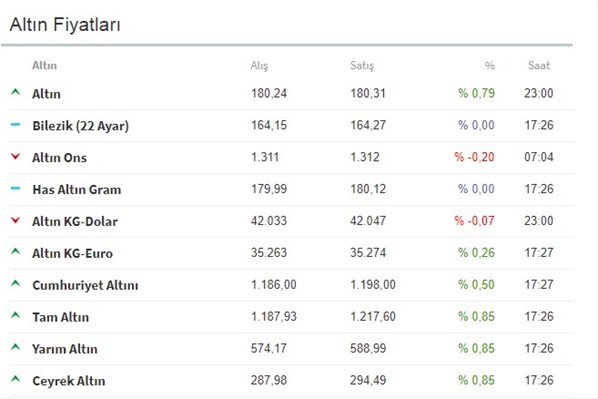This screenshot has height=399, width=598.
Task: Click the green up arrow beside Altın
Action: [x=15, y=92]
